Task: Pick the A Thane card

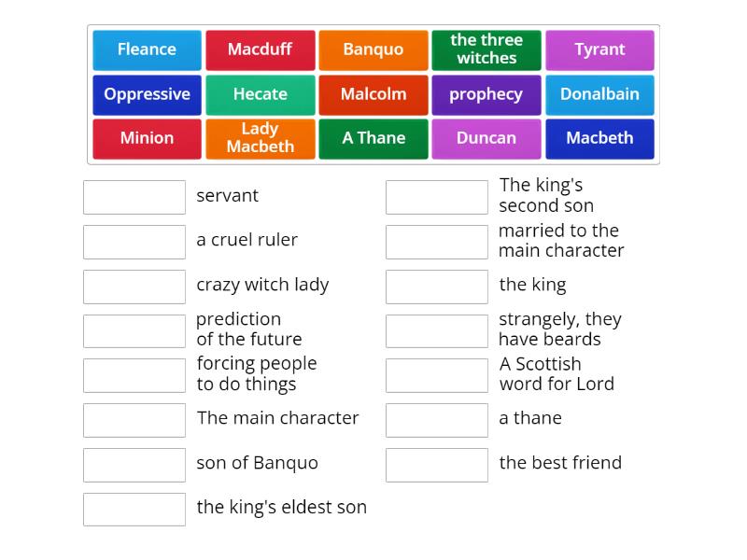Action: (x=373, y=138)
